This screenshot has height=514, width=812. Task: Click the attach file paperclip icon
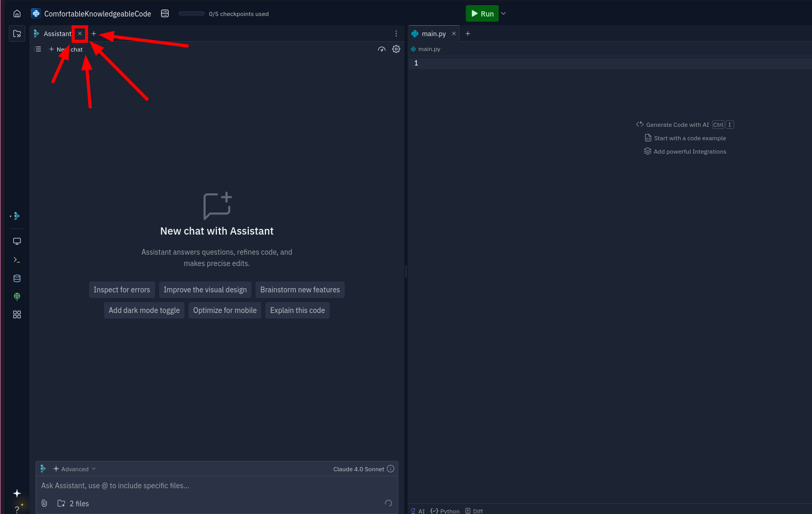point(44,503)
